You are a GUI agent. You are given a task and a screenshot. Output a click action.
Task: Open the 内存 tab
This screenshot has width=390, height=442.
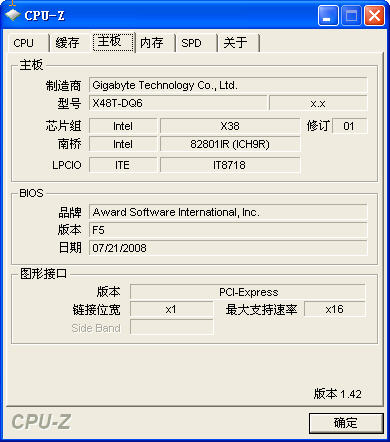[x=155, y=43]
